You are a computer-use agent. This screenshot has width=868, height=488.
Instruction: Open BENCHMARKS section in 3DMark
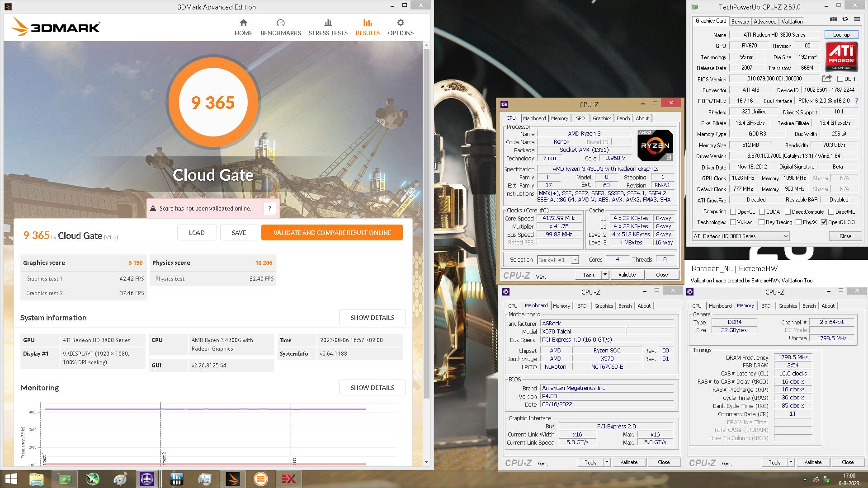(x=280, y=27)
